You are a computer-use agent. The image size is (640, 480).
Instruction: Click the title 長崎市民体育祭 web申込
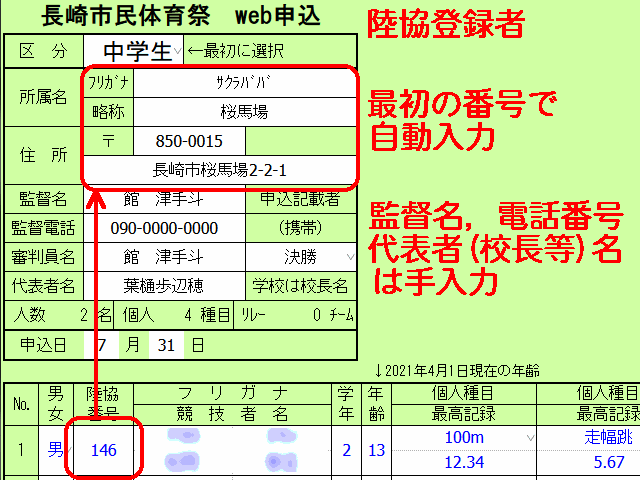[x=181, y=17]
